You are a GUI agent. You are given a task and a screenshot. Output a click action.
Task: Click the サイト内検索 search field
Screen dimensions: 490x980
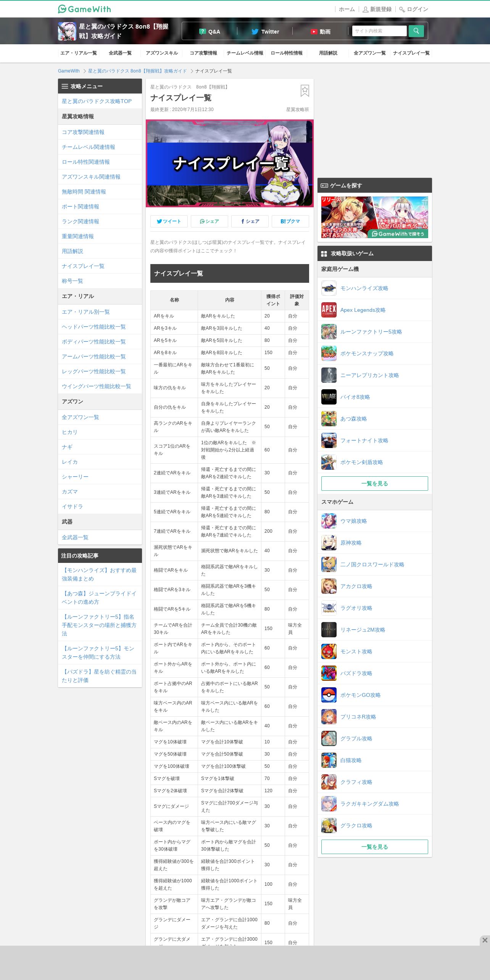click(379, 31)
